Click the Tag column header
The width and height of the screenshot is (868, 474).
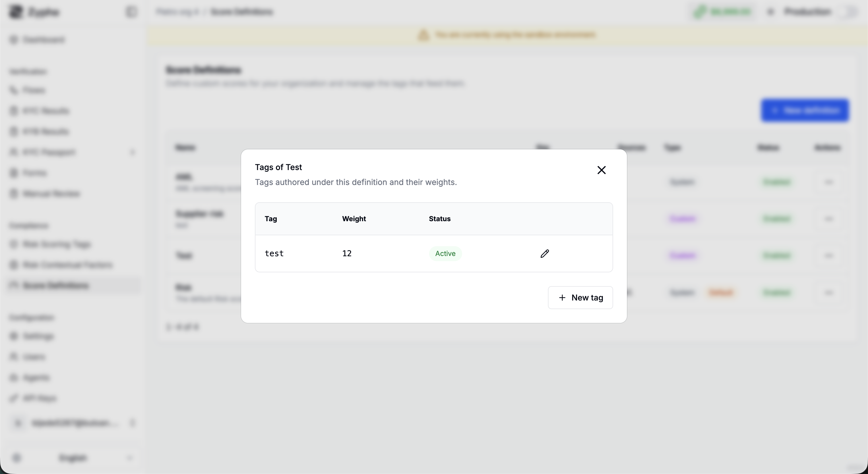(271, 219)
